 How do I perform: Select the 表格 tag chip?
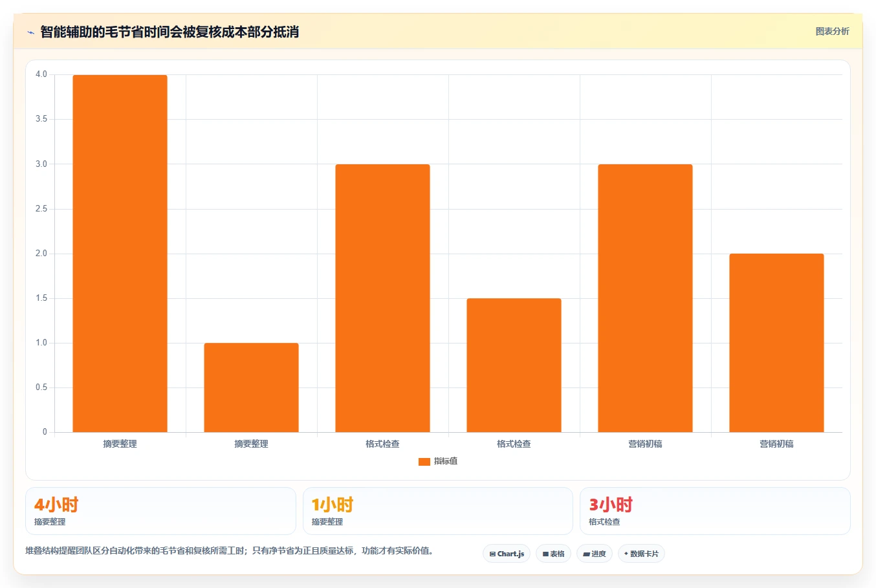coord(553,554)
